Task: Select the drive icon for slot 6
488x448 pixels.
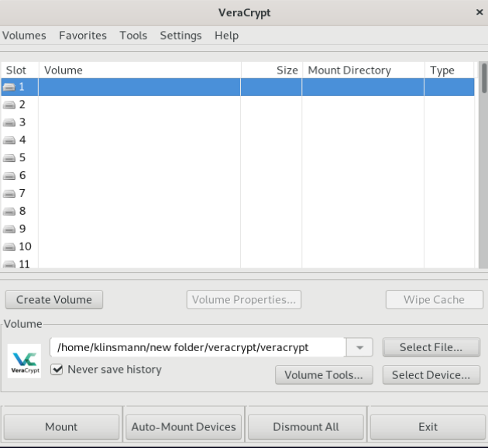Action: [x=9, y=176]
